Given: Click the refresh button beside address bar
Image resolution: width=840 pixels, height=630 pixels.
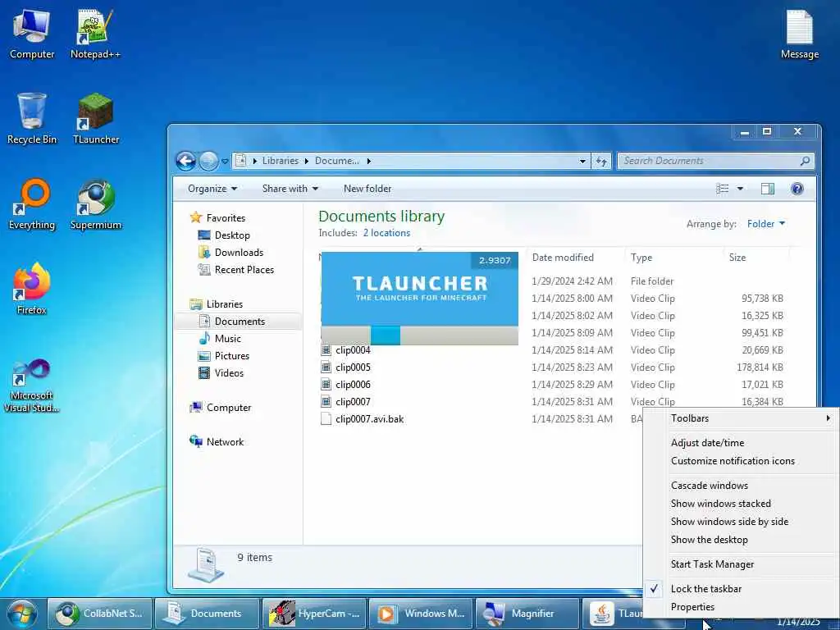Looking at the screenshot, I should (601, 161).
